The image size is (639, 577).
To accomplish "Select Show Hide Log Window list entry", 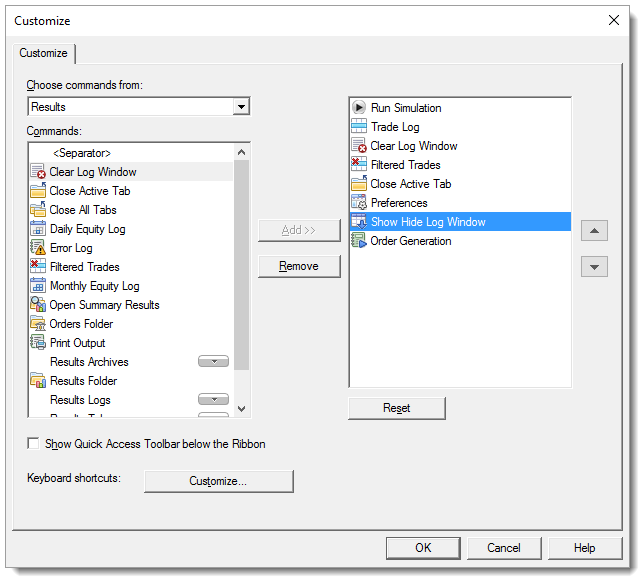I will 427,222.
